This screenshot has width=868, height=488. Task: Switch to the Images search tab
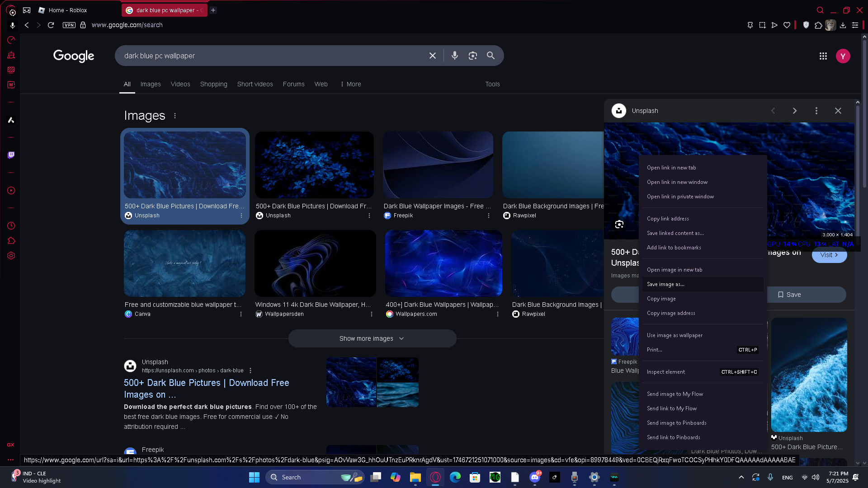tap(150, 84)
